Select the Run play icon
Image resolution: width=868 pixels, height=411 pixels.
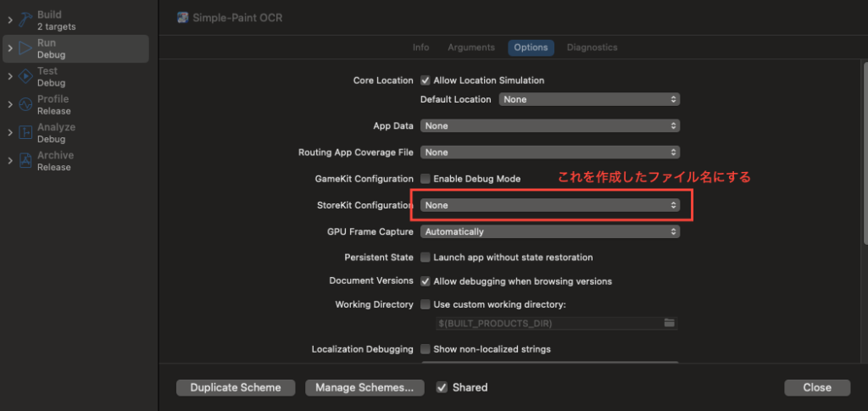(25, 48)
